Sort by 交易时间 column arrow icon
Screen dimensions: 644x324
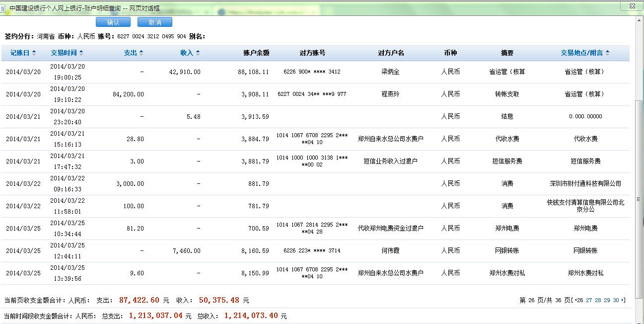[x=81, y=53]
